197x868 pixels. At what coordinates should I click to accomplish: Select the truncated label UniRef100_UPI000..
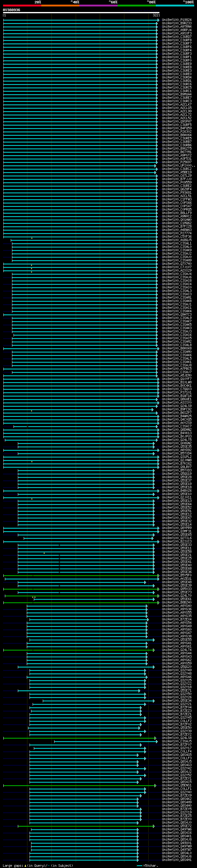click(x=178, y=165)
